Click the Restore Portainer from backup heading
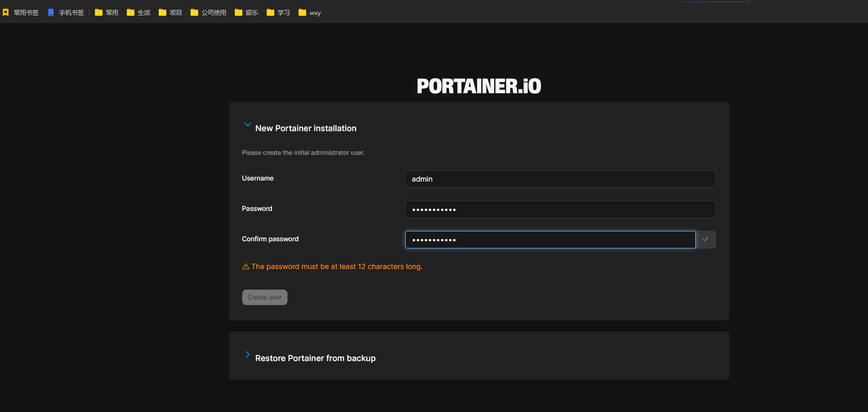868x412 pixels. pyautogui.click(x=315, y=358)
